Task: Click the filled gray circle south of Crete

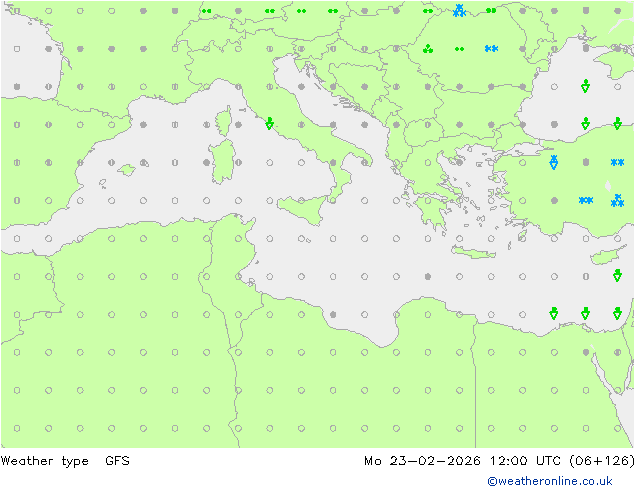Action: pos(428,277)
